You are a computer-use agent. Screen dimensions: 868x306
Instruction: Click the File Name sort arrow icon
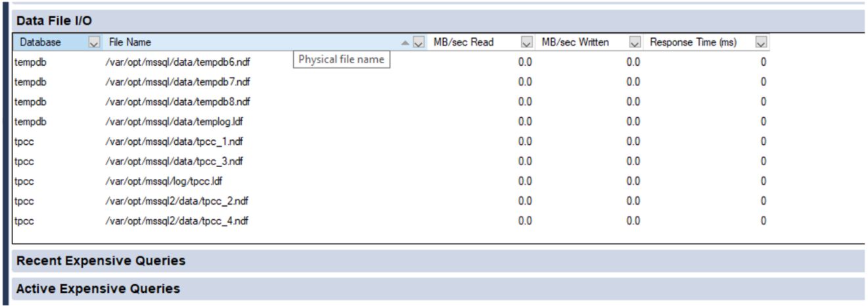tap(405, 43)
